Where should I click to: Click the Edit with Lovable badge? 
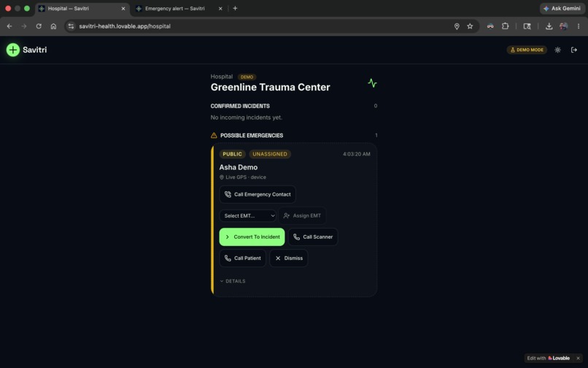(x=549, y=358)
